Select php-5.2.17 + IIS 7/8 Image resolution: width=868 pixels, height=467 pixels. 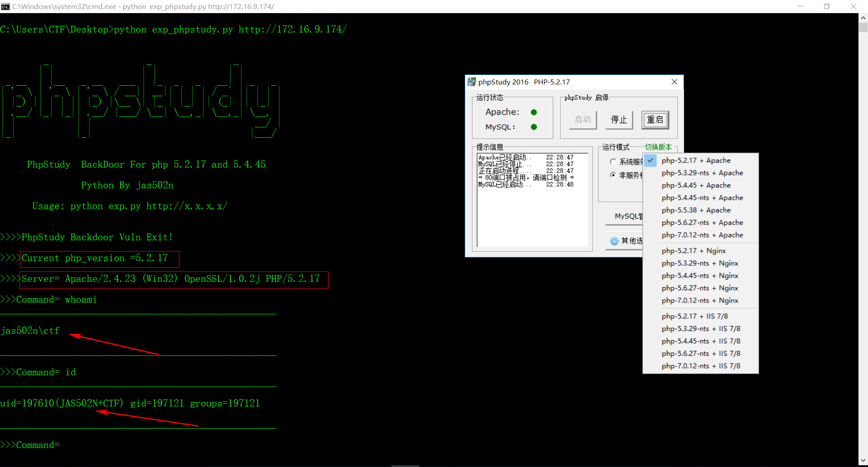(701, 316)
